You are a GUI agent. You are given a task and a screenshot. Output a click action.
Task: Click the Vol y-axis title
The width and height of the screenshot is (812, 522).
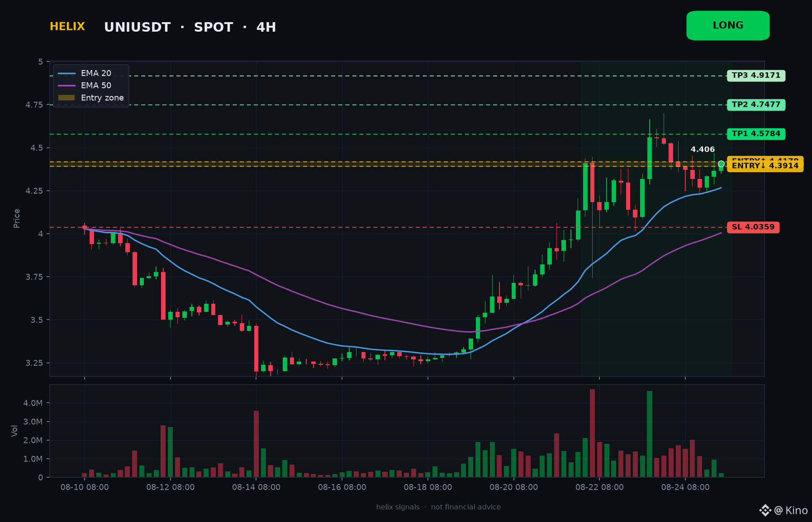click(14, 431)
